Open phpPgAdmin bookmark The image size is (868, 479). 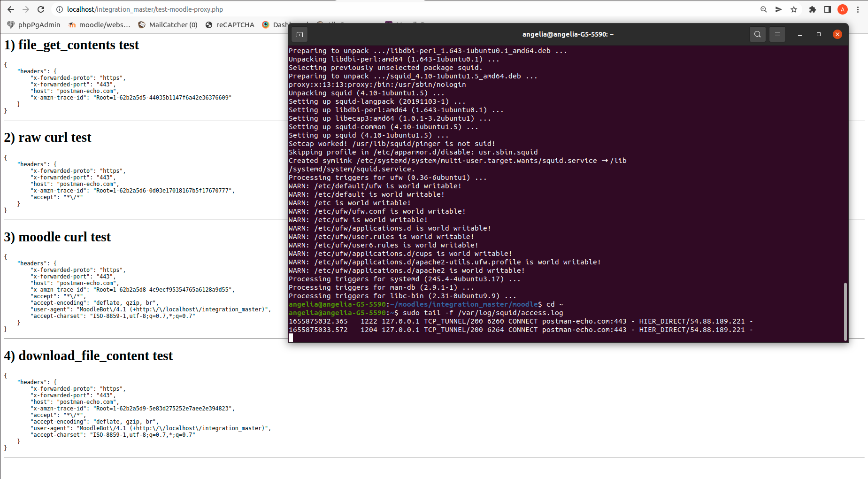[x=34, y=25]
